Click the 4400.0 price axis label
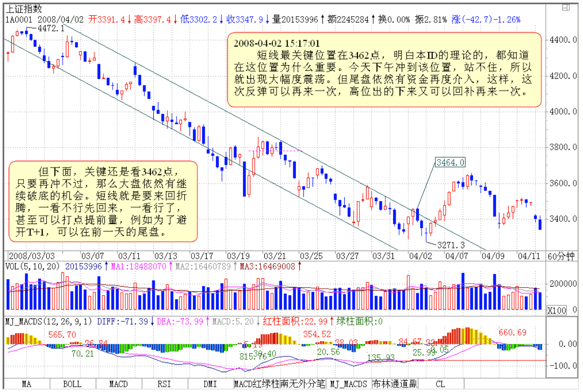 563,40
